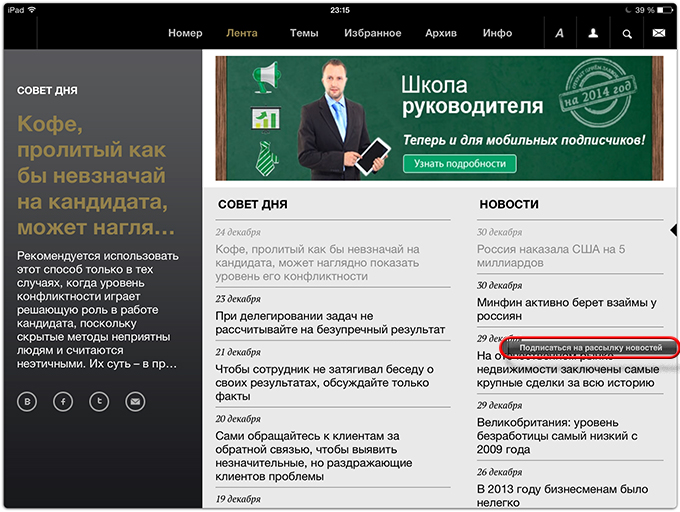The width and height of the screenshot is (680, 512).
Task: Share article via Twitter icon
Action: 99,401
